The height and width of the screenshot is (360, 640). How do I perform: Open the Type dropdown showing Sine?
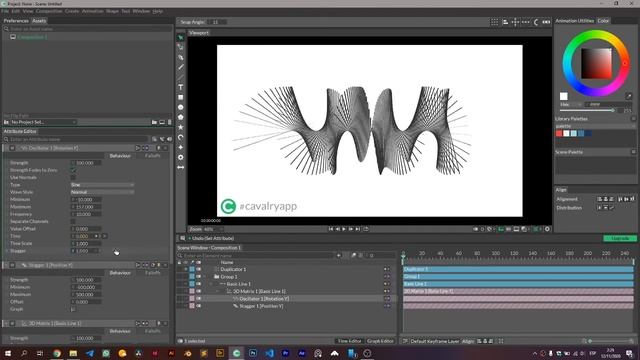coord(102,185)
